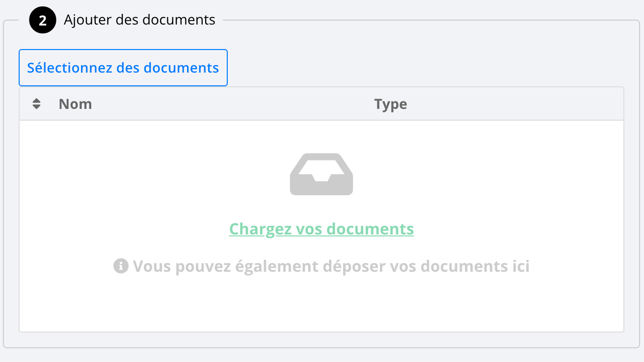The image size is (644, 362).
Task: Toggle the sort arrows icon beside Nom
Action: pyautogui.click(x=36, y=104)
